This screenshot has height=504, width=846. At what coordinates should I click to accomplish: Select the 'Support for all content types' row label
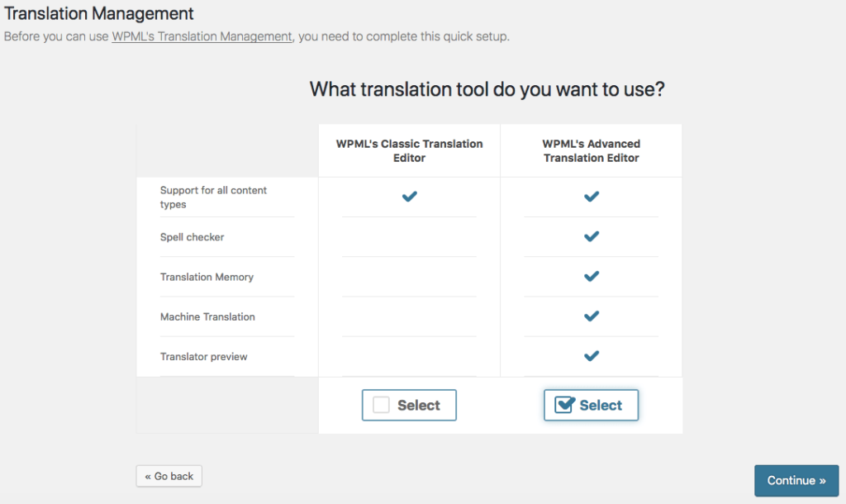point(213,197)
